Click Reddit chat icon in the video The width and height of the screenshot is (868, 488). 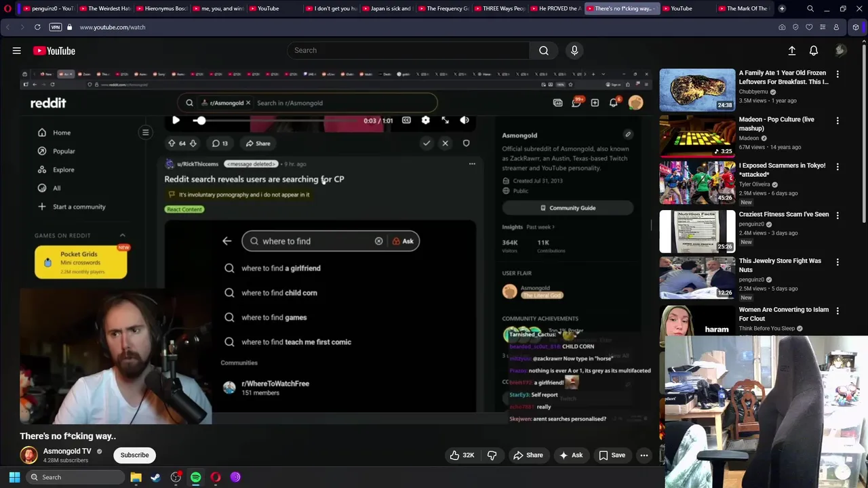576,103
